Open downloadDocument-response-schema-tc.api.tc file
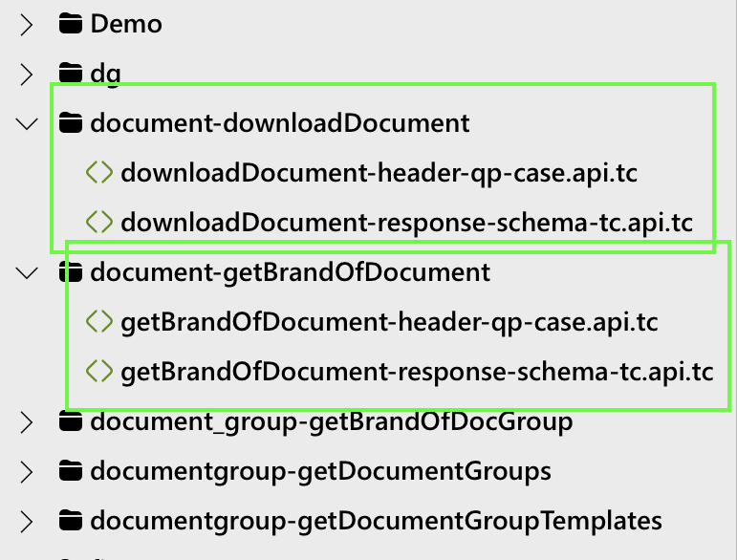This screenshot has width=737, height=560. click(x=406, y=223)
